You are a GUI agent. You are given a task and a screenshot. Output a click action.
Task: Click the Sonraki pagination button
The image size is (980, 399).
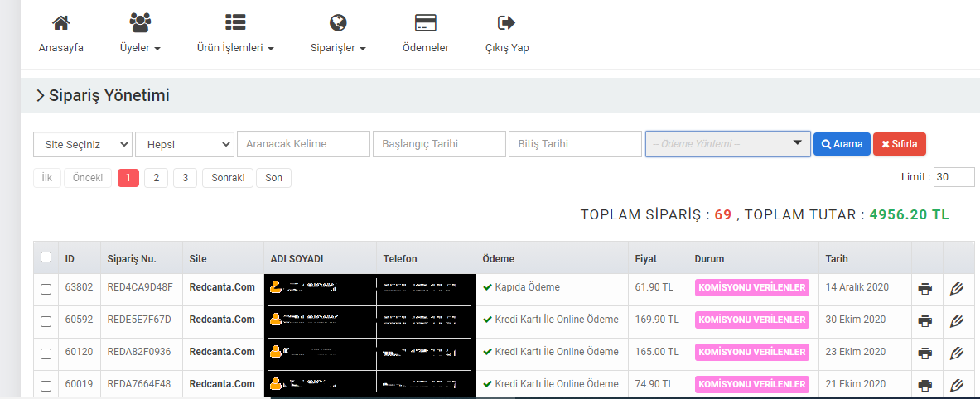pyautogui.click(x=228, y=178)
